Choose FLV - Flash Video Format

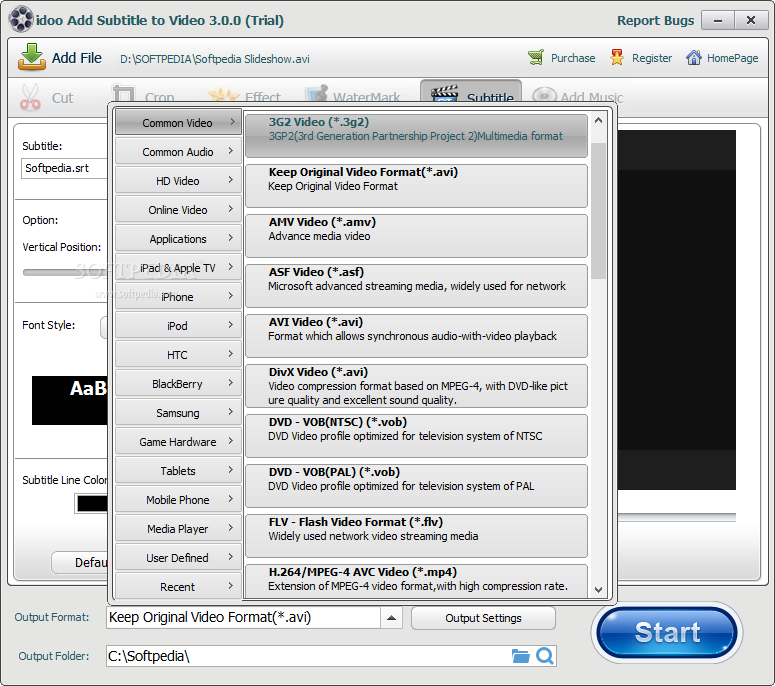point(417,535)
